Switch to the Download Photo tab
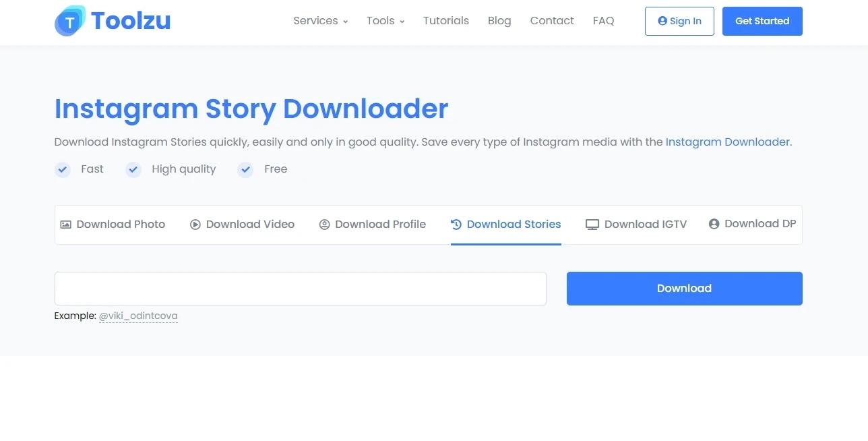The height and width of the screenshot is (441, 868). coord(113,225)
